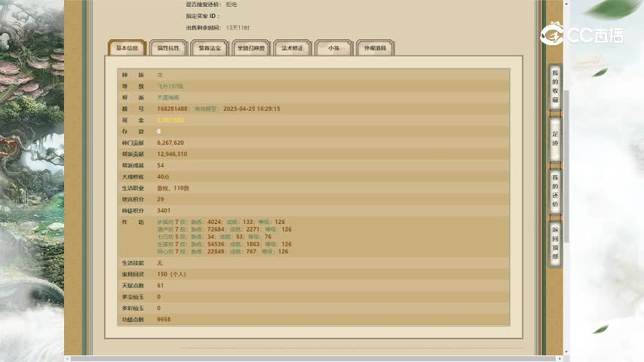This screenshot has height=362, width=644.
Task: Click the vertical page scrollbar
Action: [x=566, y=166]
